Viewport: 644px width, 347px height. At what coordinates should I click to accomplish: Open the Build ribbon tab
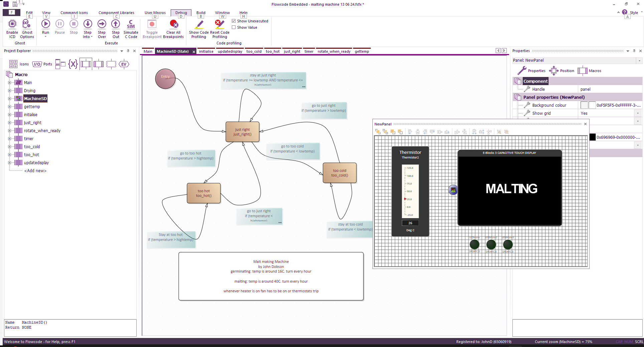point(201,13)
